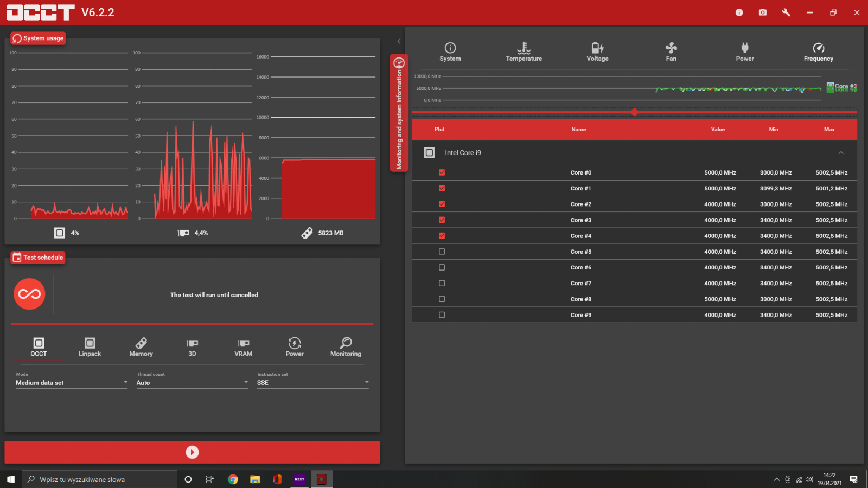
Task: Enable plot for Core #9
Action: point(442,314)
